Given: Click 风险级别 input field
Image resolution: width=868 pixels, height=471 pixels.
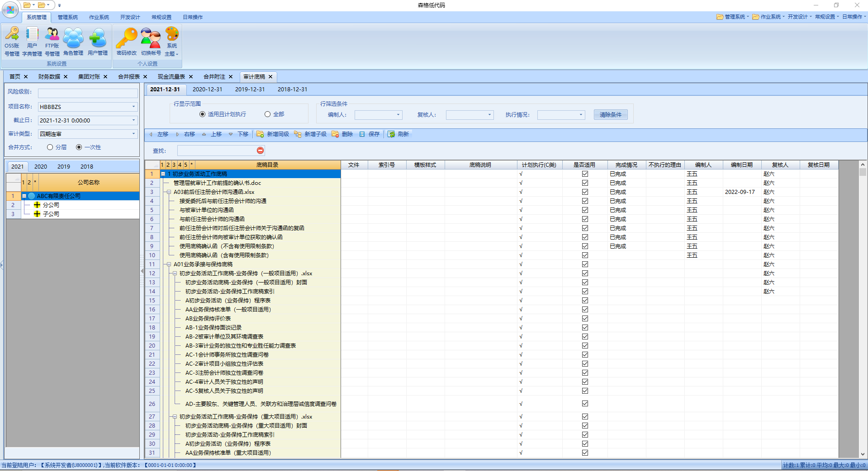Looking at the screenshot, I should 88,93.
